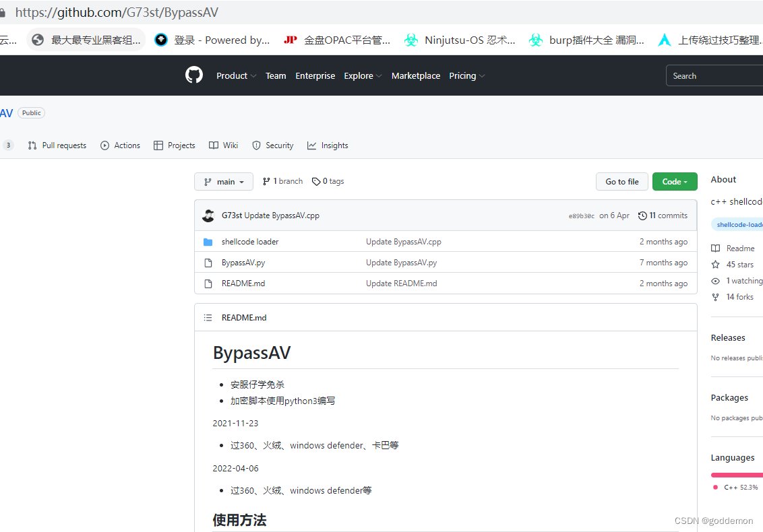Image resolution: width=763 pixels, height=532 pixels.
Task: Click the fork icon beside 14 forks
Action: point(715,297)
